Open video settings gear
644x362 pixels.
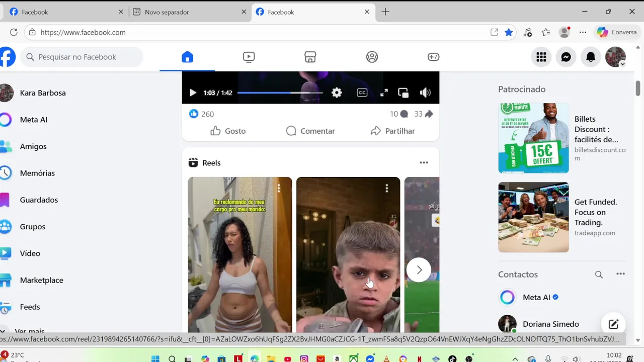337,93
